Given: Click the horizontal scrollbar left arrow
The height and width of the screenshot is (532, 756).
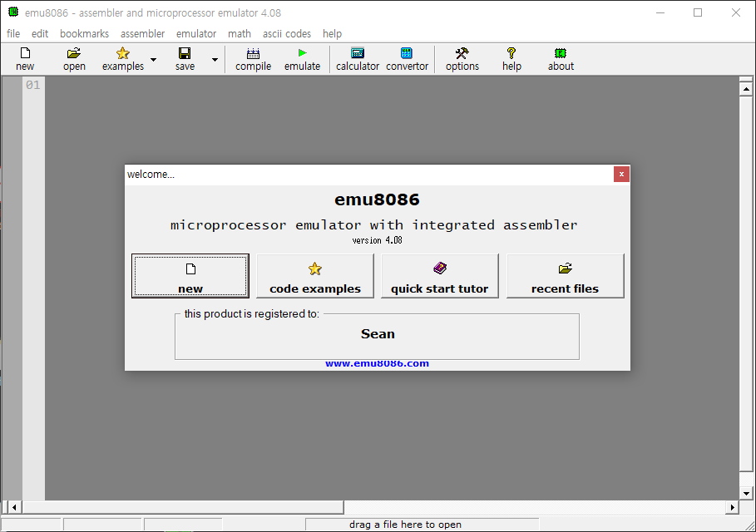Looking at the screenshot, I should (14, 507).
